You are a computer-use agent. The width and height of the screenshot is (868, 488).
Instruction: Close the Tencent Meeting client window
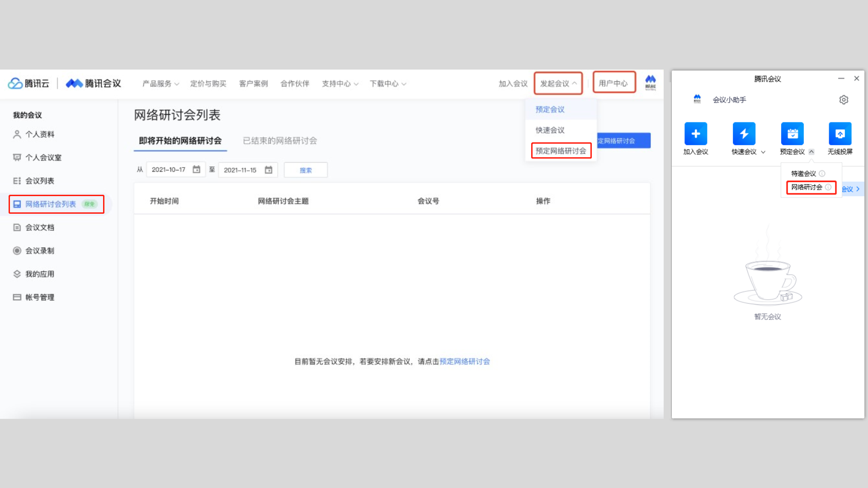click(856, 78)
